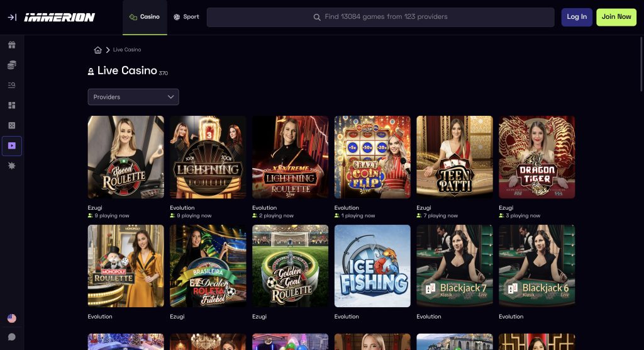Viewport: 644px width, 350px height.
Task: Click Ezugi label under Golden Goal Roulette
Action: pos(259,316)
